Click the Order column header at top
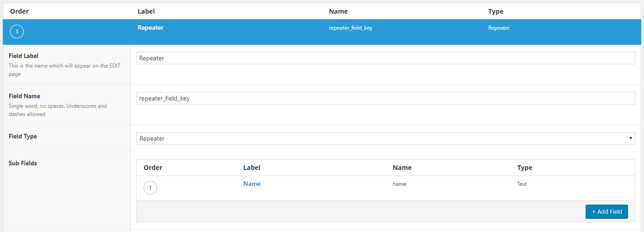Viewport: 644px width, 232px height. point(20,11)
